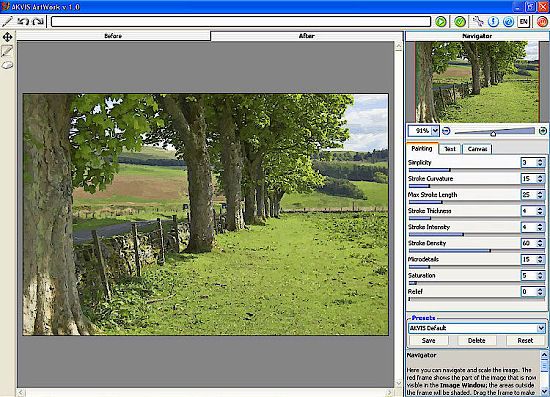Open the 91% zoom level dropdown
Image resolution: width=550 pixels, height=397 pixels.
pos(435,131)
